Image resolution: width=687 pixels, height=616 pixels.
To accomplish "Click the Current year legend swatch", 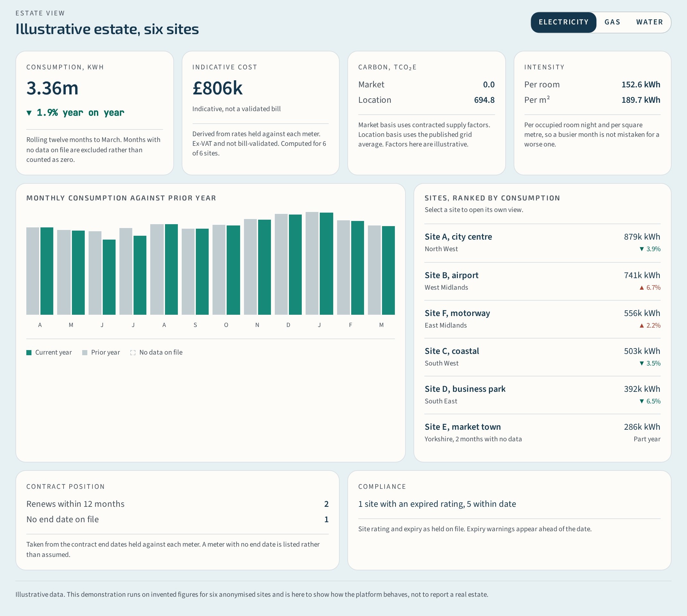I will [29, 353].
